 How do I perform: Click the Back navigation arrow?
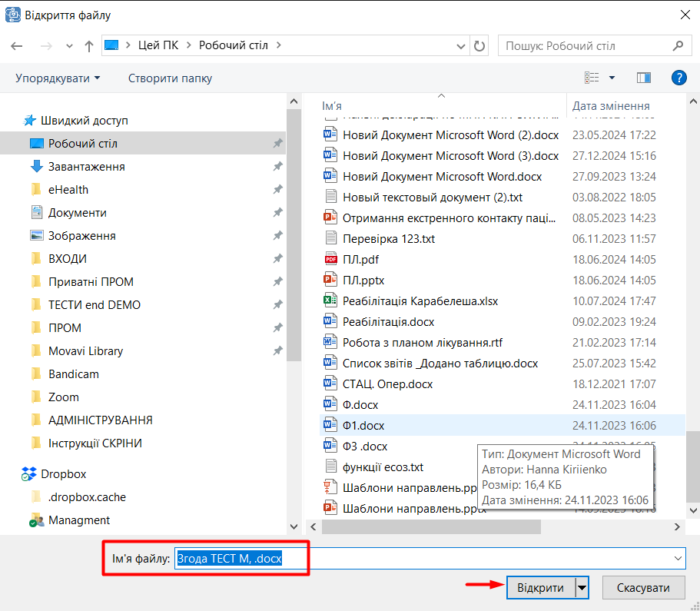tap(16, 45)
